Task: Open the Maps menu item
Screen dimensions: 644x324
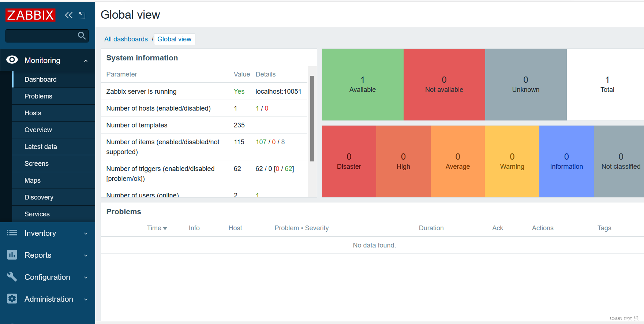Action: 54,180
